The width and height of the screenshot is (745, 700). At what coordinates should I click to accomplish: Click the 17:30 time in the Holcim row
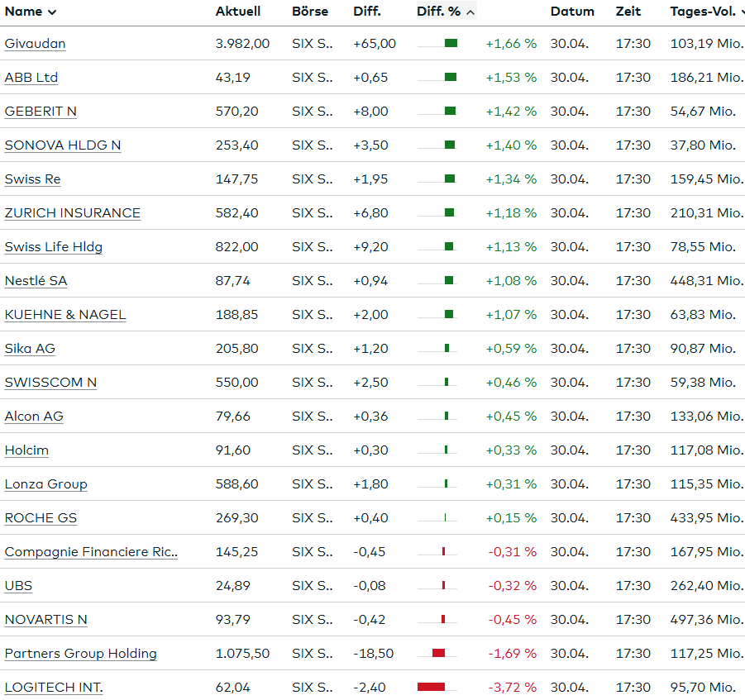[x=633, y=450]
